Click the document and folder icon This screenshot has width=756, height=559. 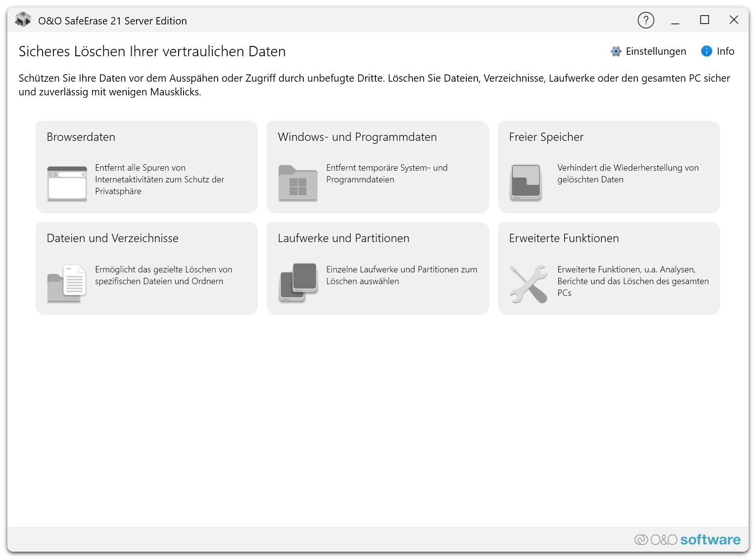67,284
